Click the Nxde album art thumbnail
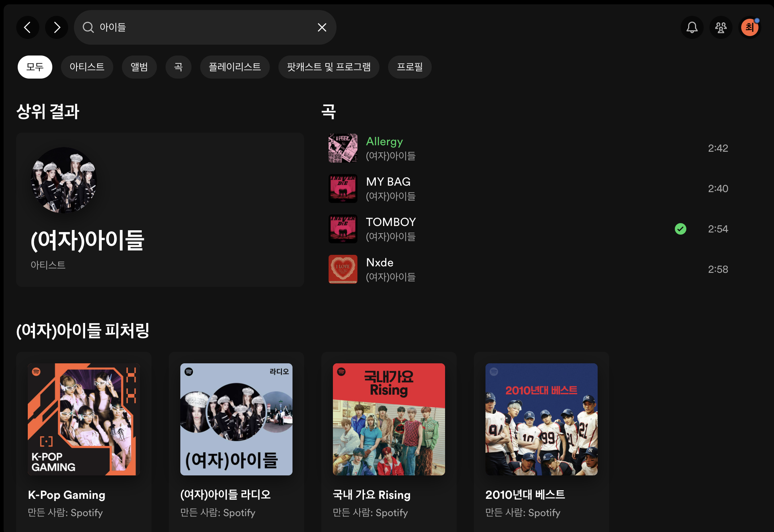The image size is (774, 532). coord(343,269)
